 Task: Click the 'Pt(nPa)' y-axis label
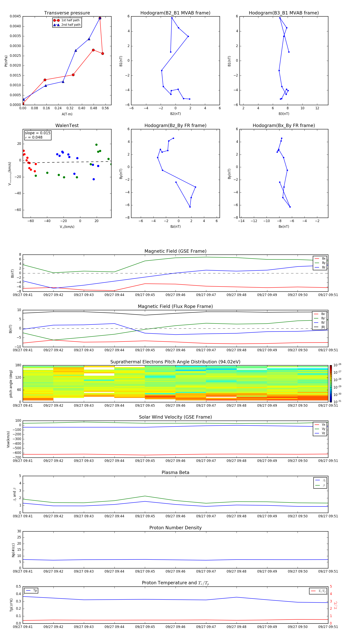6,61
